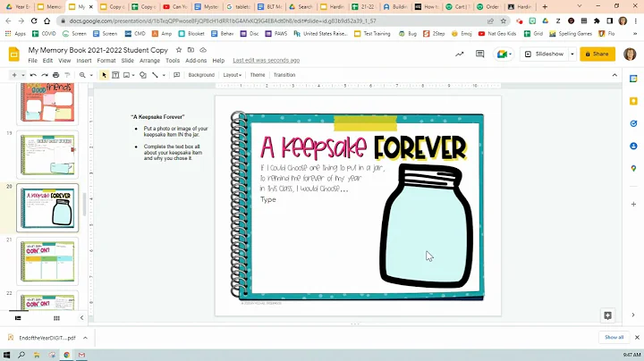This screenshot has height=361, width=644.
Task: Click the Transition button
Action: (284, 75)
